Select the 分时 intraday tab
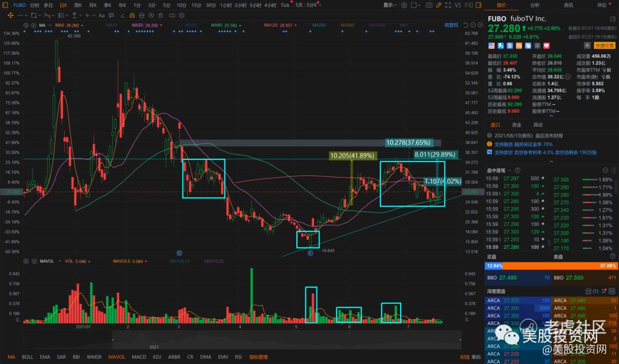 point(35,5)
